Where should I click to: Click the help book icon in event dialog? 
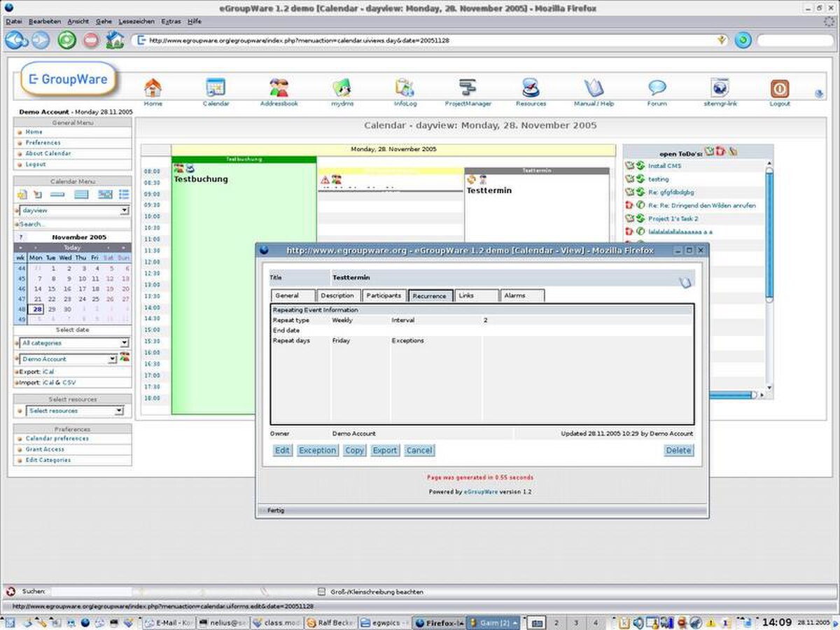click(x=685, y=282)
